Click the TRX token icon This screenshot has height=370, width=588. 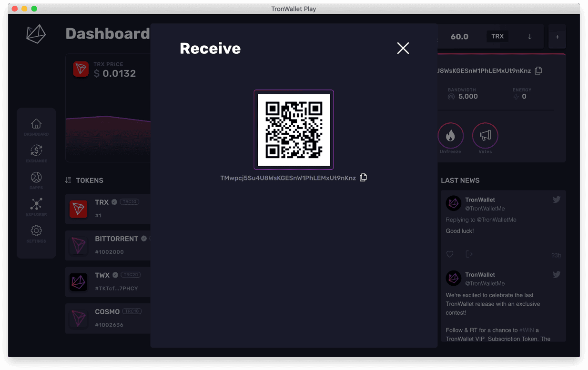pos(79,209)
